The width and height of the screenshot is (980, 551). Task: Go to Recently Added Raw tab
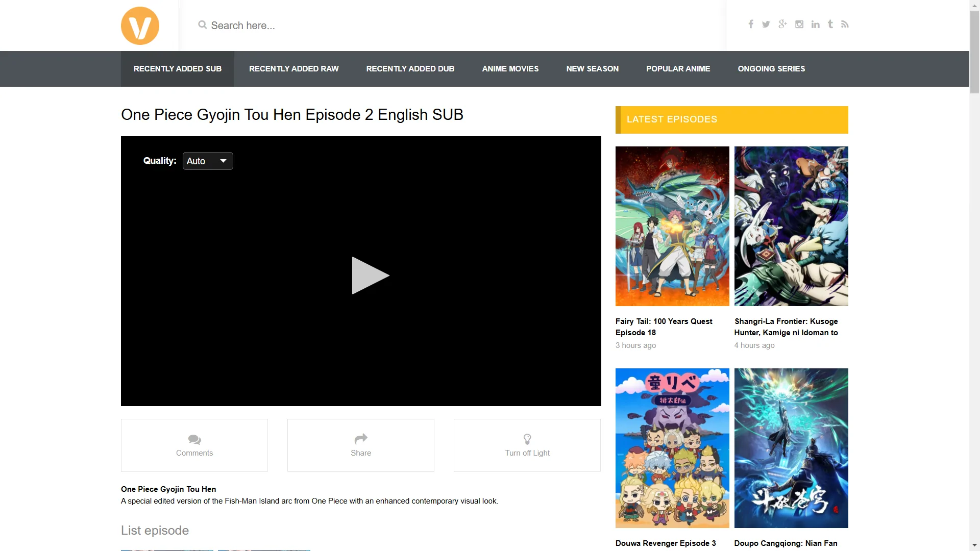click(x=293, y=69)
